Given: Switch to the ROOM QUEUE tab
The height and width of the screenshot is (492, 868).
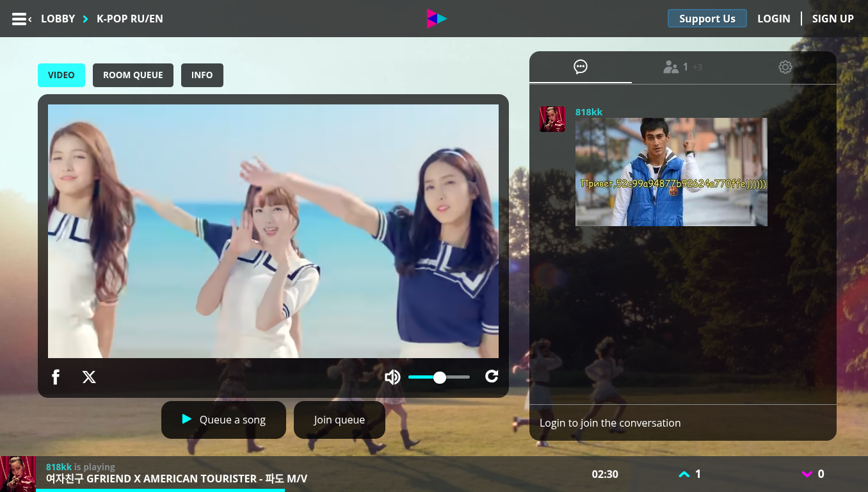Looking at the screenshot, I should [133, 75].
